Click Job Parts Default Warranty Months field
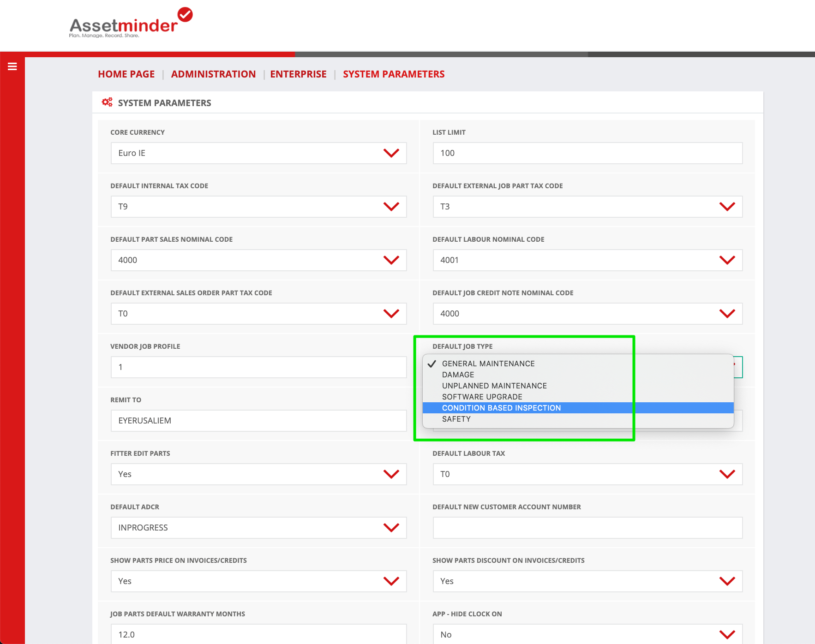The image size is (815, 644). [258, 634]
